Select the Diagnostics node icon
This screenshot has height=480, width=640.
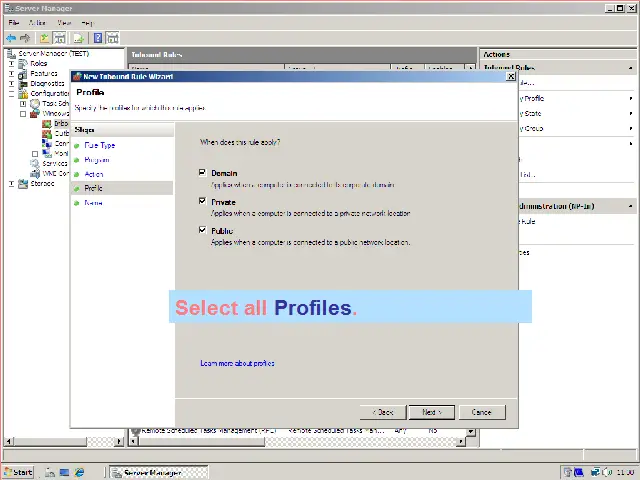pyautogui.click(x=23, y=84)
